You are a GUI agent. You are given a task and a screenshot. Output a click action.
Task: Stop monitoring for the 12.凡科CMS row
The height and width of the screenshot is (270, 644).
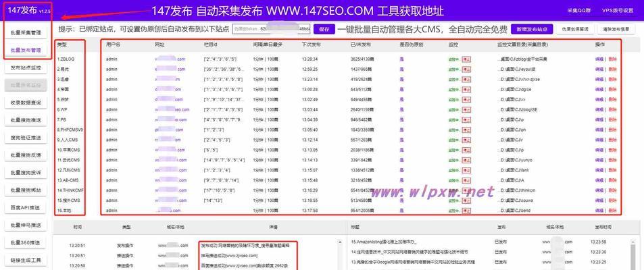(466, 170)
